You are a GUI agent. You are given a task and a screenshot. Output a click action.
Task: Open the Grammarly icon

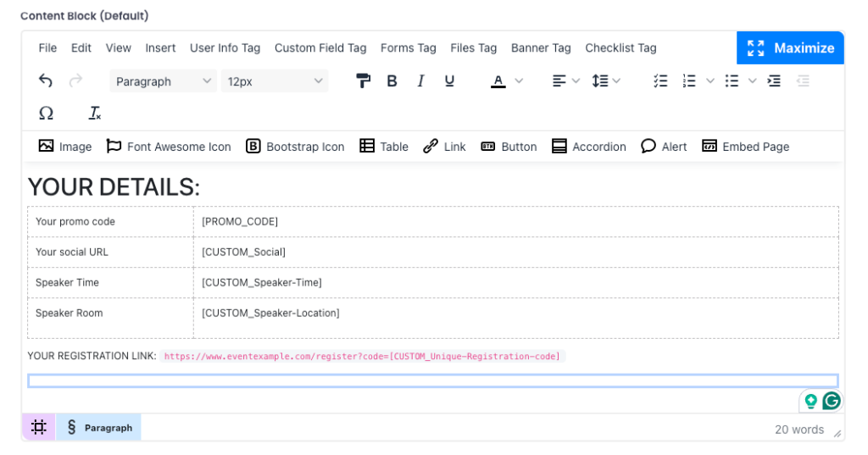832,401
